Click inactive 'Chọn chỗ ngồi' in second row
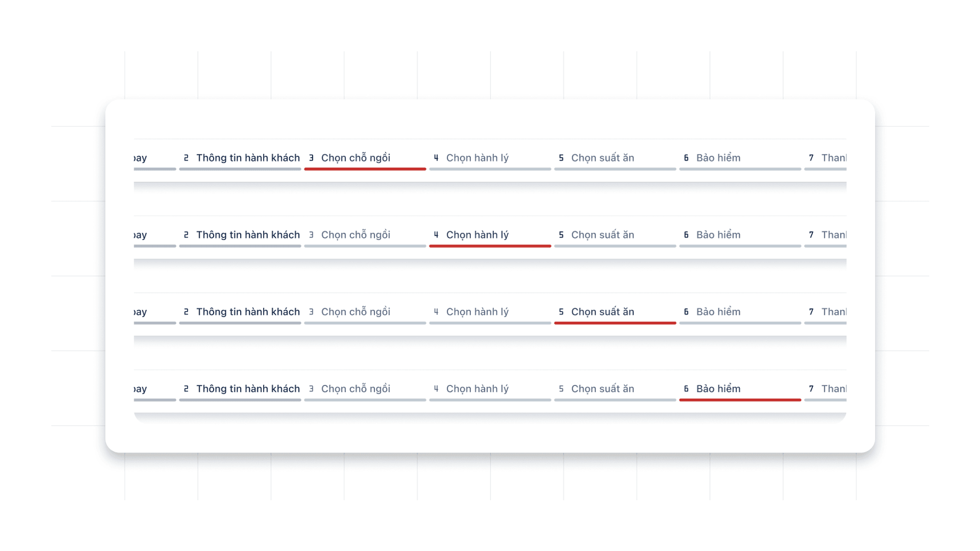Screen dimensions: 980x551 point(355,235)
